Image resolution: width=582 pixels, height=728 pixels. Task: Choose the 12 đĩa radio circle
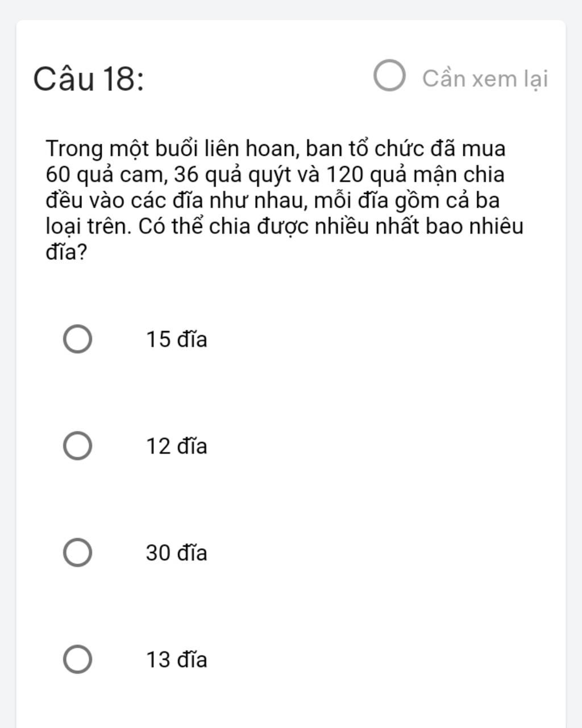point(77,446)
